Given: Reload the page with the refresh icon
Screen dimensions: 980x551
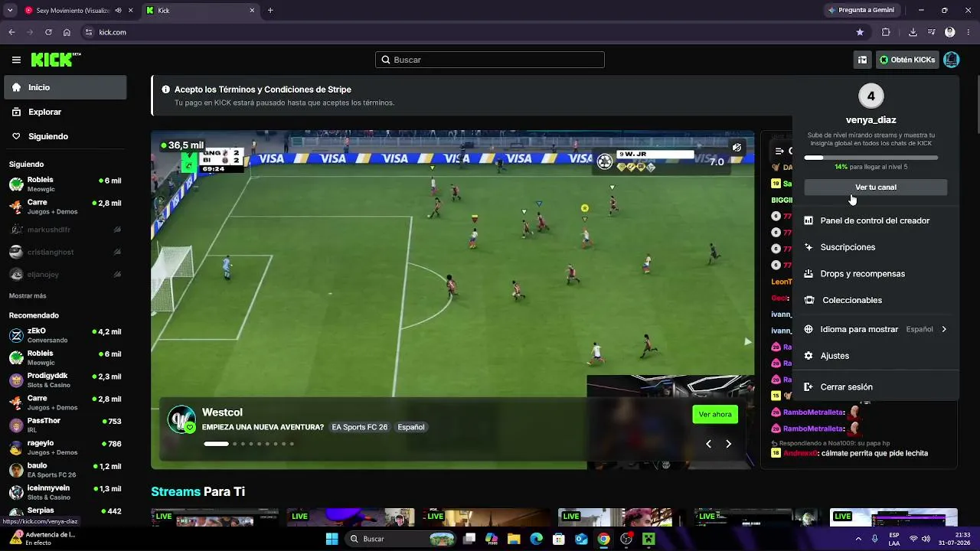Looking at the screenshot, I should [48, 32].
